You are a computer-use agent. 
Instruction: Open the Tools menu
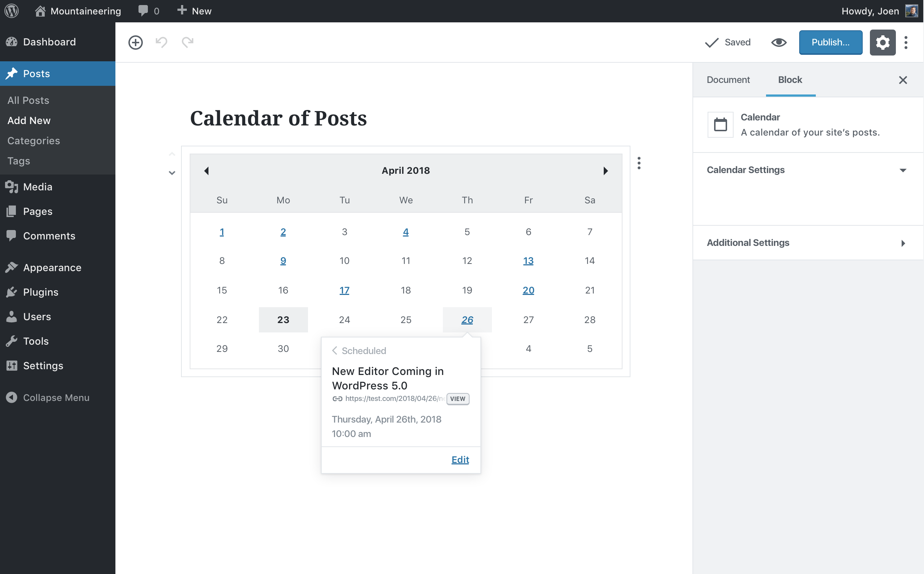pyautogui.click(x=58, y=341)
